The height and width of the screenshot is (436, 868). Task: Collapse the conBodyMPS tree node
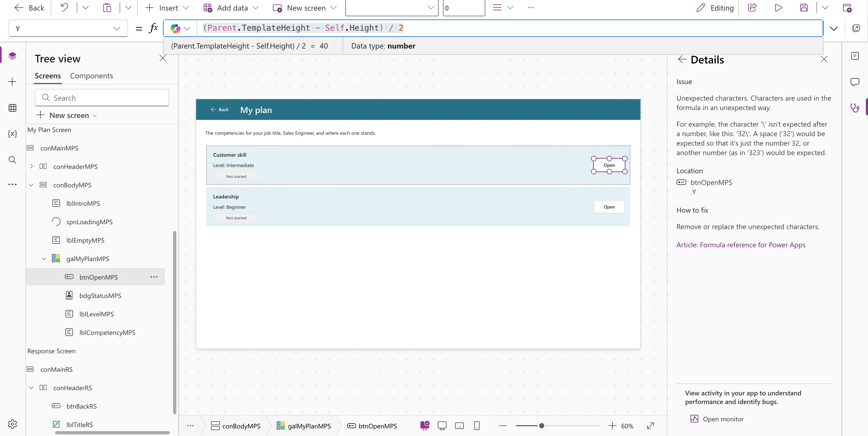[x=31, y=185]
